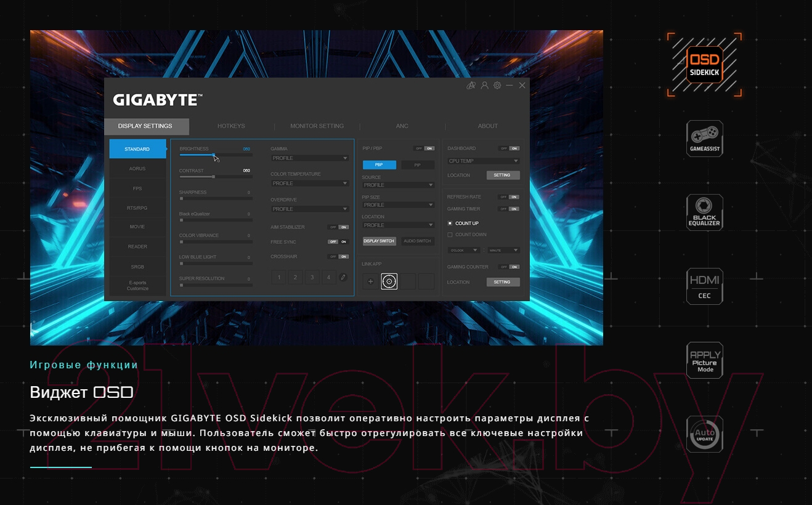812x505 pixels.
Task: Open the Gamma profile dropdown
Action: (x=310, y=158)
